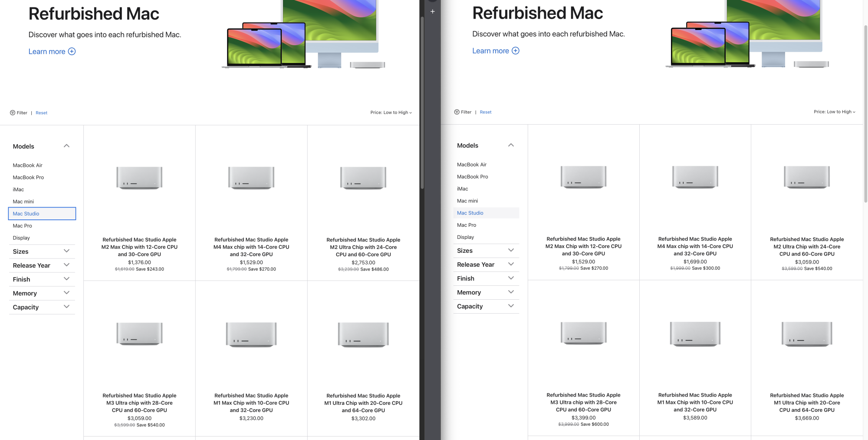Expand Memory filter in right window
The height and width of the screenshot is (440, 868).
(486, 292)
